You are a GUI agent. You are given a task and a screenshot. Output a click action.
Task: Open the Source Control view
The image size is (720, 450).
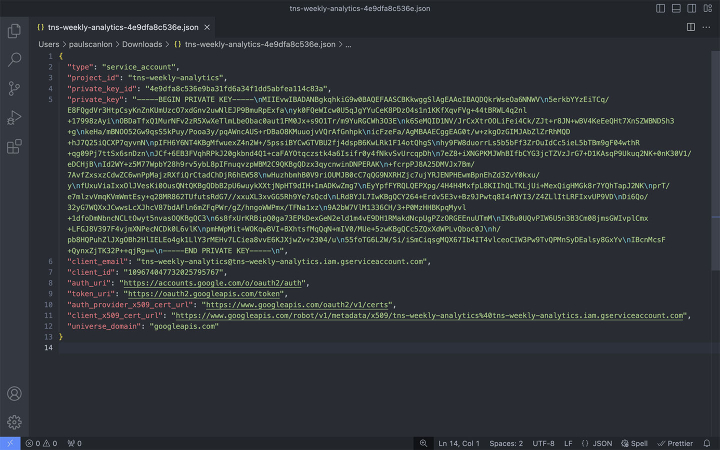(14, 88)
